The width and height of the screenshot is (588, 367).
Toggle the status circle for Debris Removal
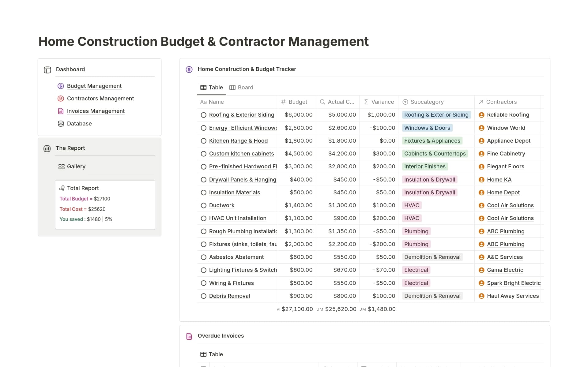[204, 296]
